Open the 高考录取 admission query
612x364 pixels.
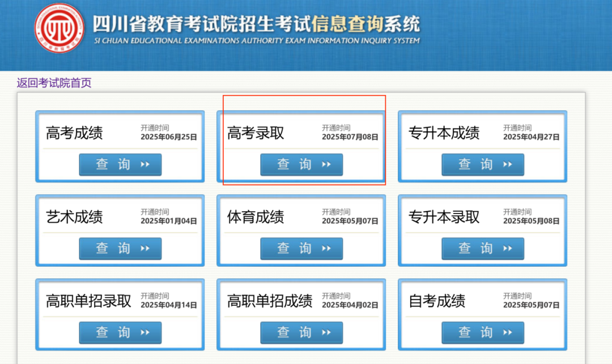click(301, 164)
